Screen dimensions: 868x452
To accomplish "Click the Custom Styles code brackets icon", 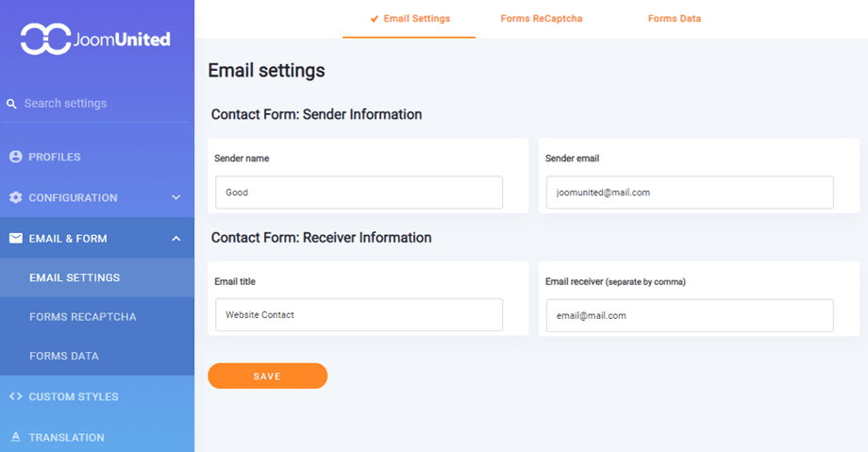I will [x=15, y=396].
